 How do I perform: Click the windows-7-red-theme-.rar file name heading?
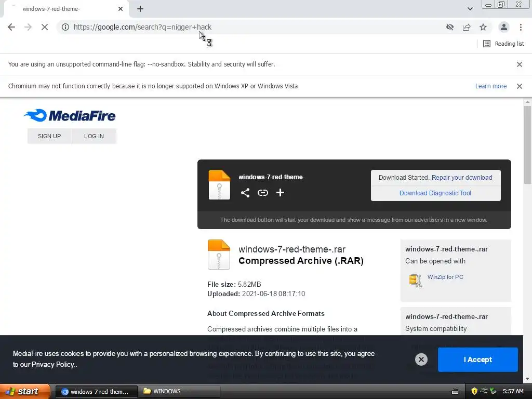click(292, 249)
